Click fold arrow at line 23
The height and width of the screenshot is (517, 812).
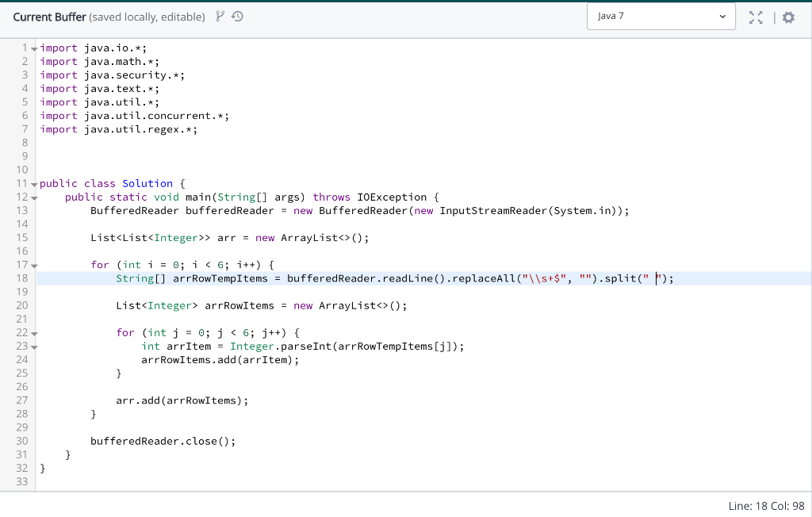pyautogui.click(x=34, y=347)
